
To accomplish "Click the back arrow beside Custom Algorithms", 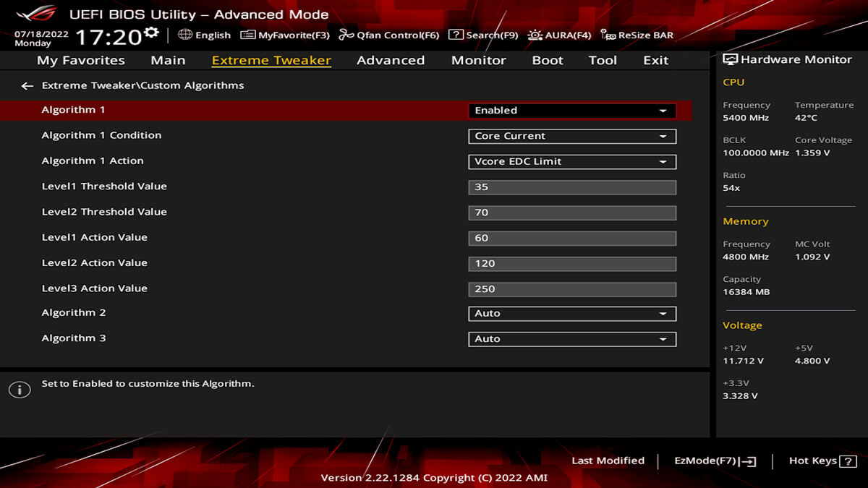I will pos(27,86).
